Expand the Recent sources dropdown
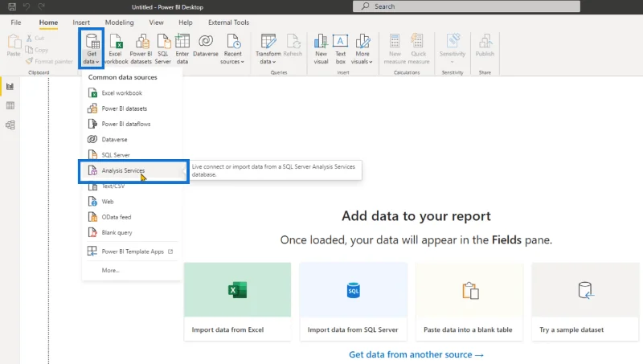 pos(232,49)
